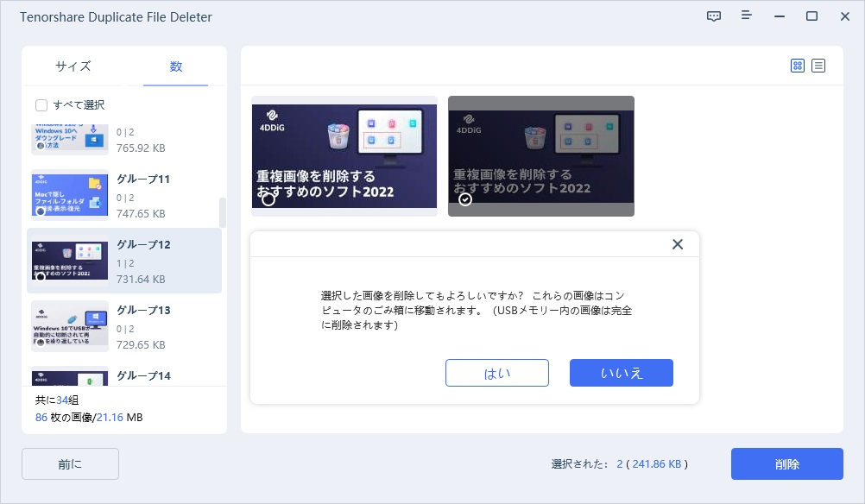Click the 共に34組 summary text
Viewport: 865px width, 504px height.
click(x=57, y=400)
